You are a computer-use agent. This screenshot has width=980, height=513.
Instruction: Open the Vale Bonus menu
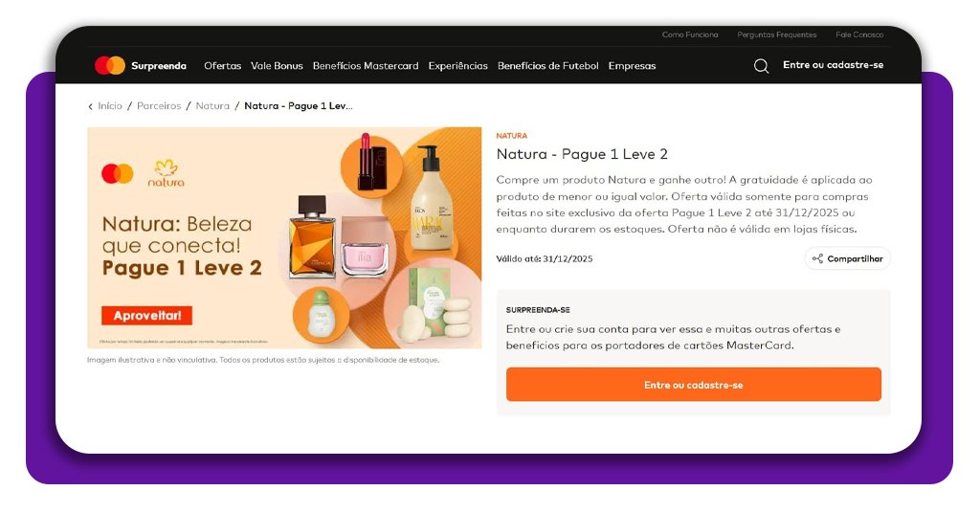pos(277,66)
